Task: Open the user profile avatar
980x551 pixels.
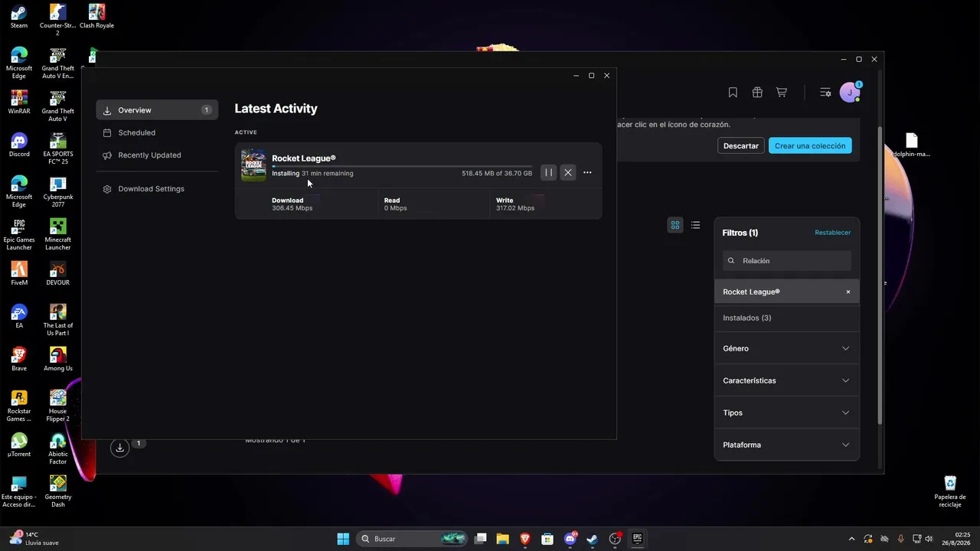Action: coord(850,93)
